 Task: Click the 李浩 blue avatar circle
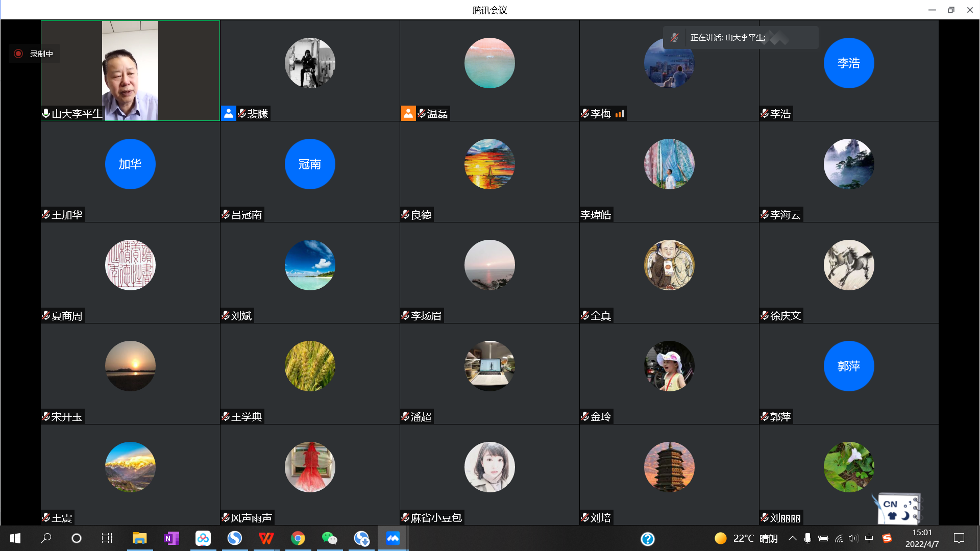848,63
